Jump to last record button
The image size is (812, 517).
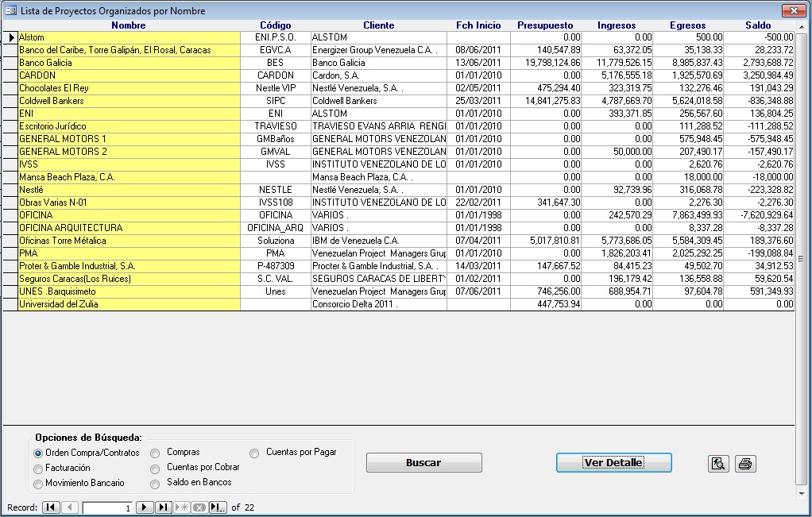click(163, 507)
